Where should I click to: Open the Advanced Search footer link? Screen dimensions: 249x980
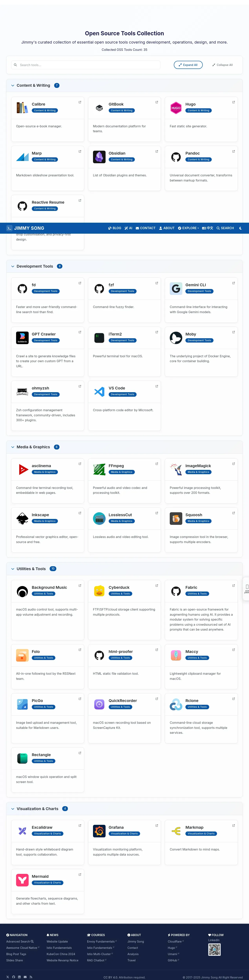20,942
